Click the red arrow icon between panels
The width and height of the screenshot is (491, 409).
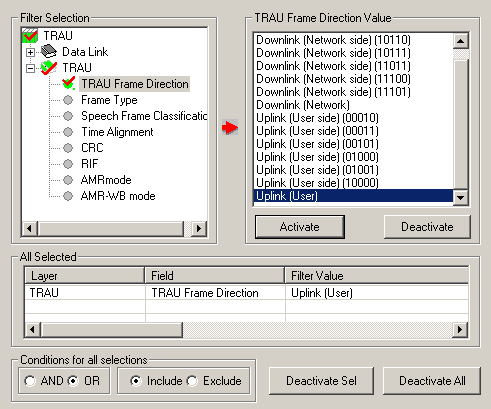(x=230, y=127)
